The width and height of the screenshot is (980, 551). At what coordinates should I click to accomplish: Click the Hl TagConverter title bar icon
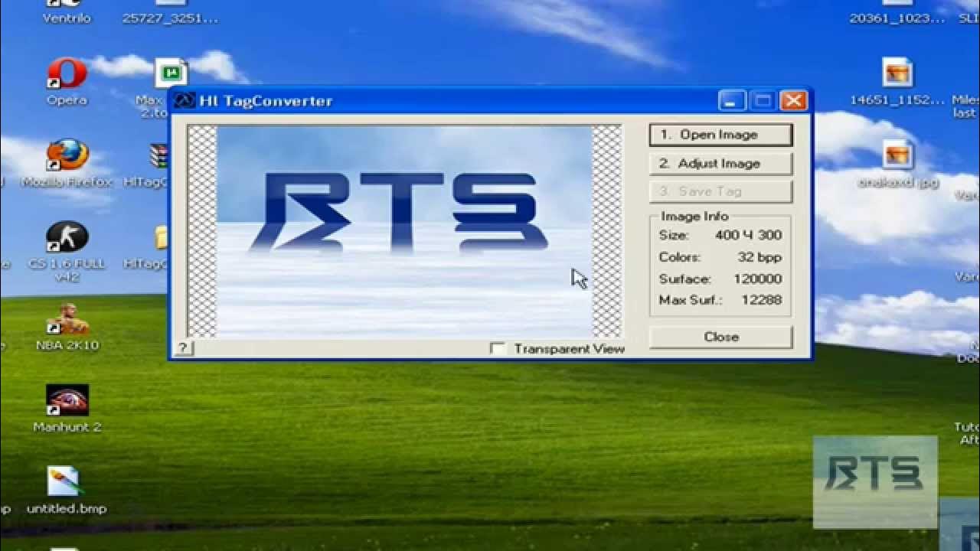[185, 100]
